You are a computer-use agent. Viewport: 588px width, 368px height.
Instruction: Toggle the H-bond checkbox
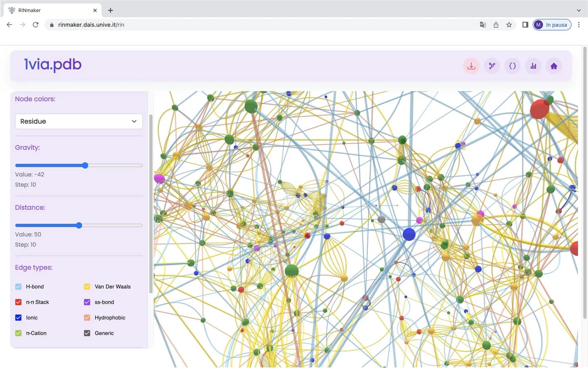18,287
